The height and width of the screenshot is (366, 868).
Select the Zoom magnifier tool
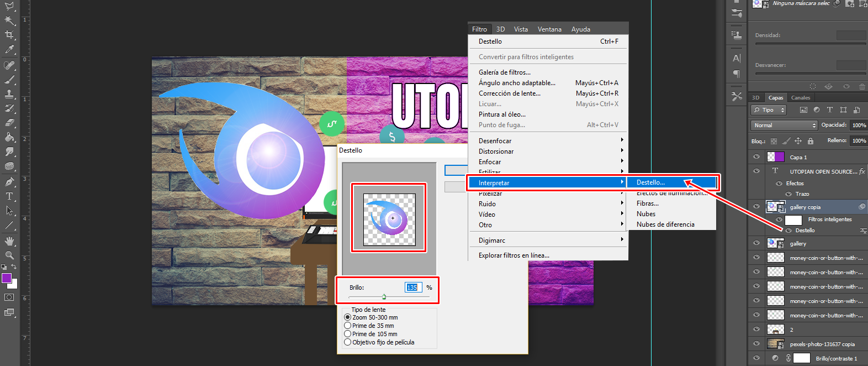tap(9, 255)
